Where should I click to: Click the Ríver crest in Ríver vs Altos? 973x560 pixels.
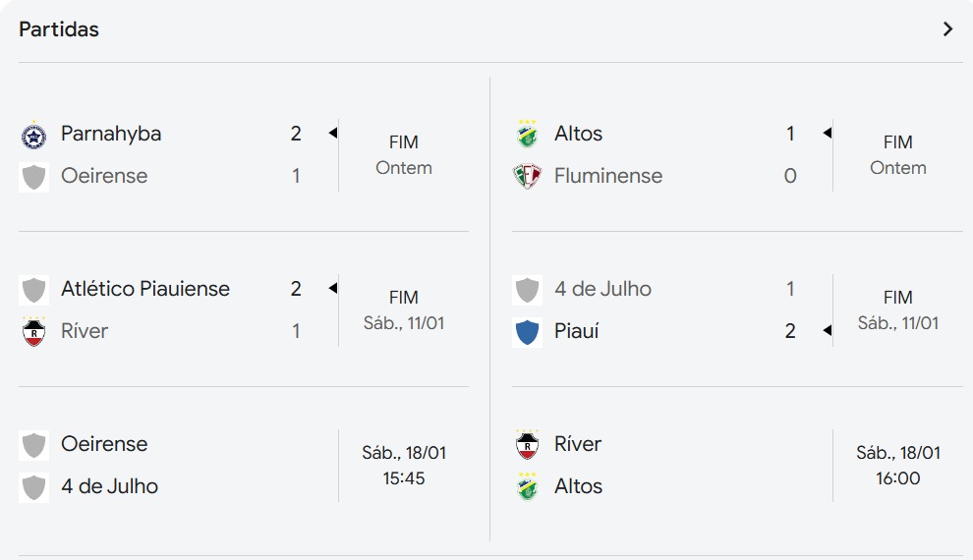click(x=528, y=445)
